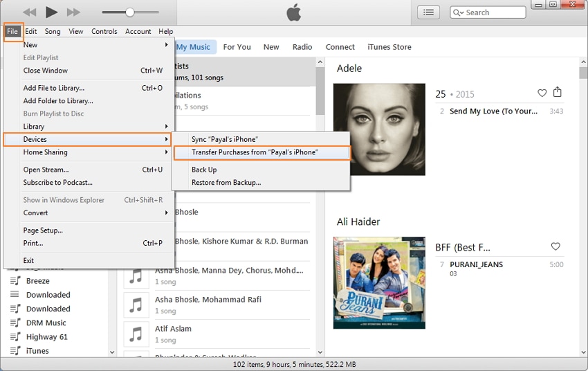Choose Page Setup from menu
The image size is (588, 371).
point(89,230)
